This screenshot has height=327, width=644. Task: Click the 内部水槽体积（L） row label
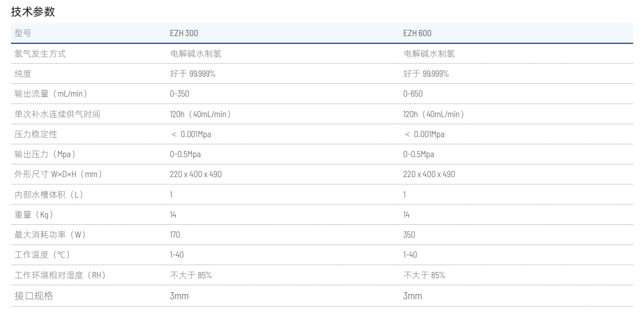[x=49, y=195]
